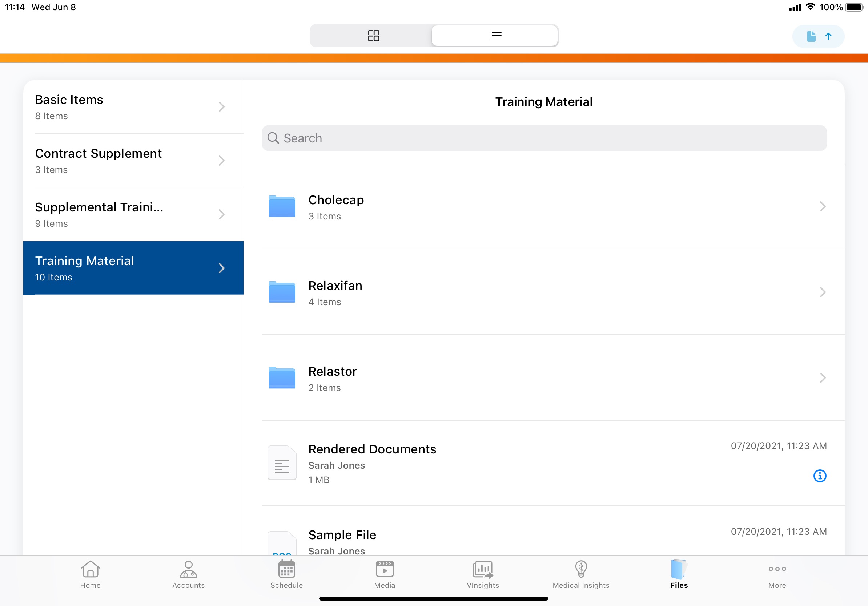This screenshot has width=868, height=606.
Task: Switch to grid view layout
Action: [373, 36]
